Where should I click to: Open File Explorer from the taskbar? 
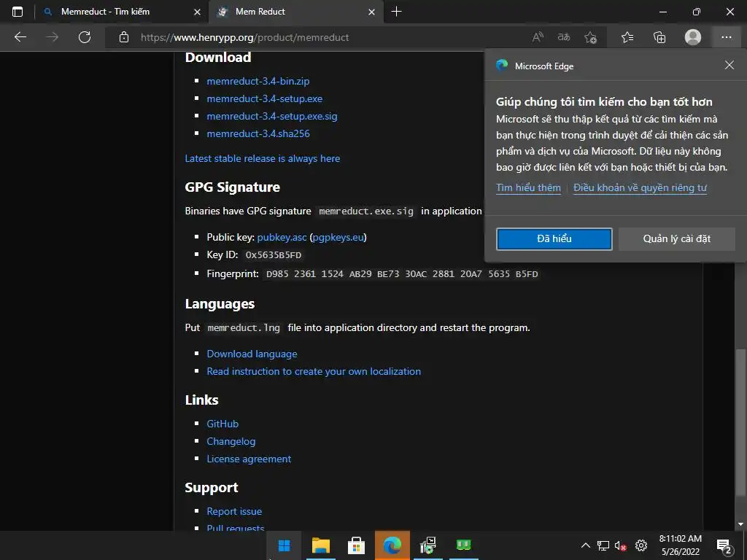point(321,545)
